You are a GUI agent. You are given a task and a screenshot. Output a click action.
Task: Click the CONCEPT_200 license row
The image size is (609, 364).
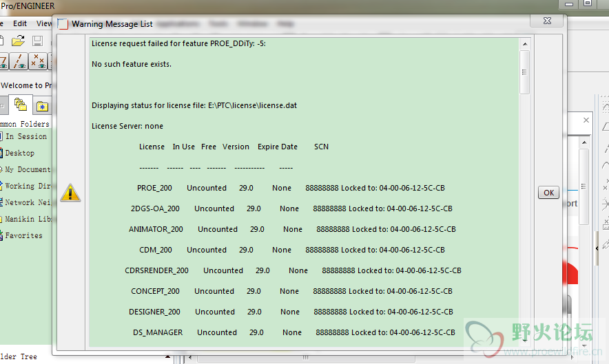[291, 291]
